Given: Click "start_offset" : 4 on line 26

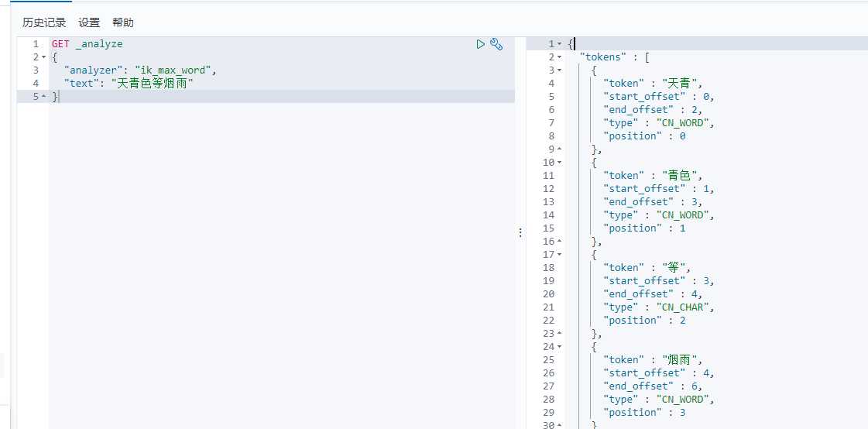Looking at the screenshot, I should 658,373.
